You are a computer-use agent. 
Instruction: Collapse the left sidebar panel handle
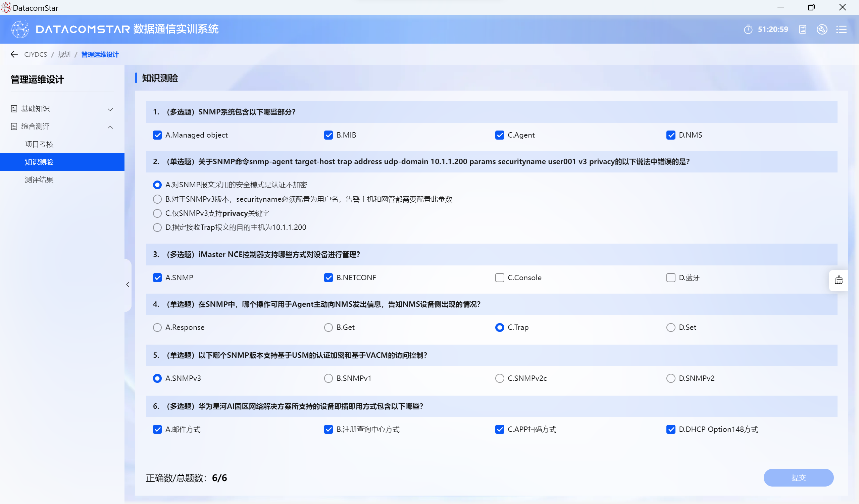pyautogui.click(x=128, y=285)
